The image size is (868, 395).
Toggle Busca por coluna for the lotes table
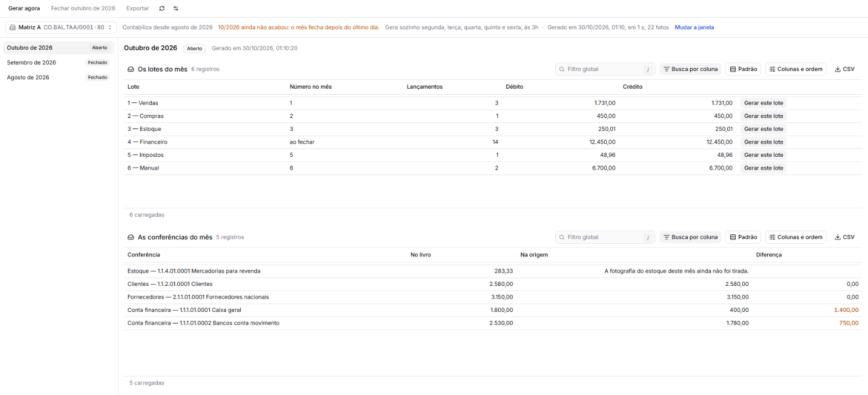tap(690, 69)
